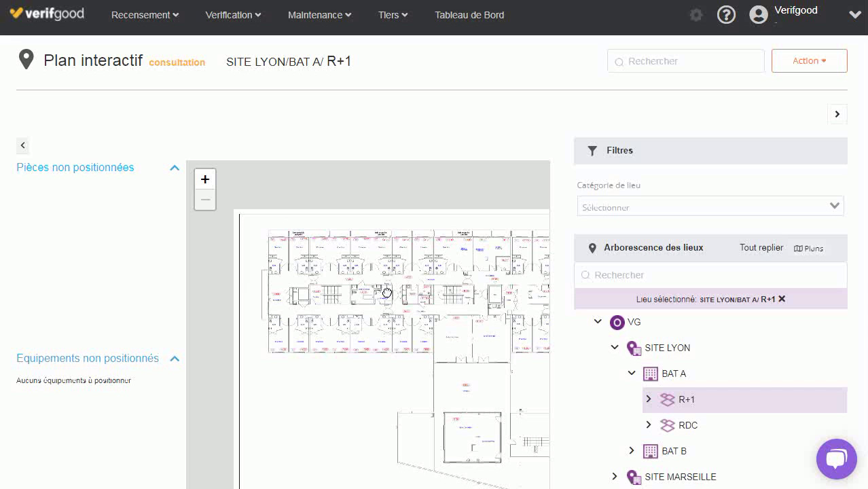This screenshot has height=489, width=868.
Task: Click the BAT B building icon
Action: (x=651, y=451)
